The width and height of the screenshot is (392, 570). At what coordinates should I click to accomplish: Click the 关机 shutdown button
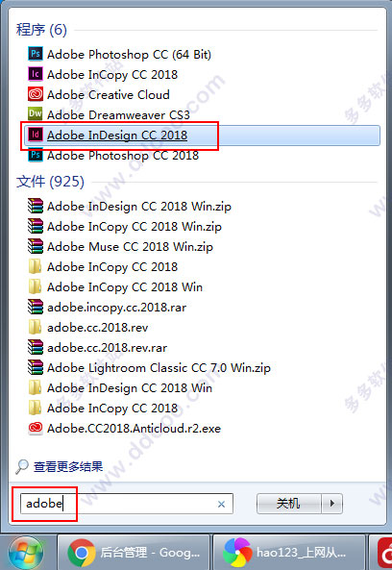[288, 504]
